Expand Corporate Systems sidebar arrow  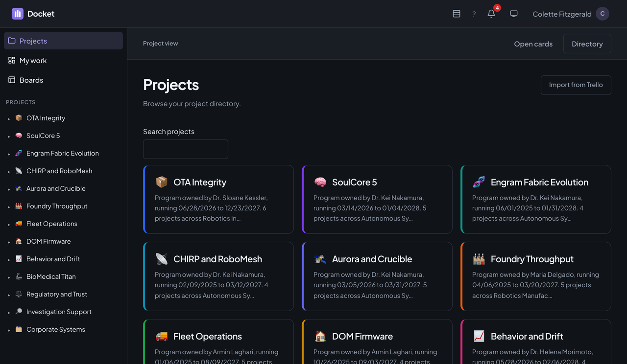(x=9, y=330)
